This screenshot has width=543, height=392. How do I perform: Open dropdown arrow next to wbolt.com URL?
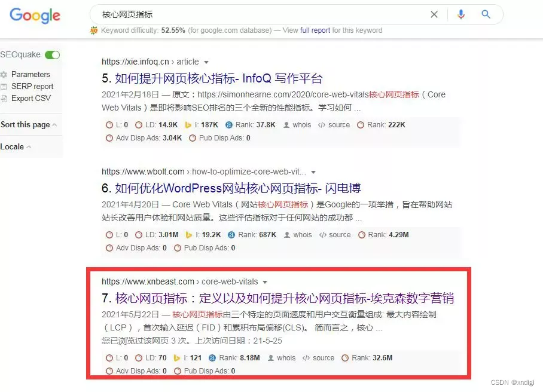click(313, 172)
